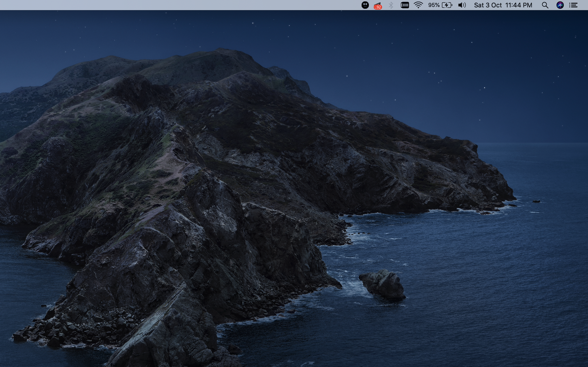Launch Spotlight search magnifier
This screenshot has height=367, width=588.
pyautogui.click(x=545, y=5)
